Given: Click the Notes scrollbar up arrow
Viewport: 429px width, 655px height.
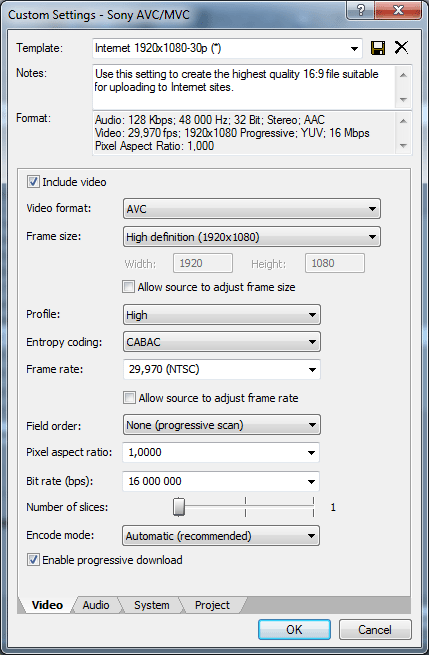Looking at the screenshot, I should 403,75.
